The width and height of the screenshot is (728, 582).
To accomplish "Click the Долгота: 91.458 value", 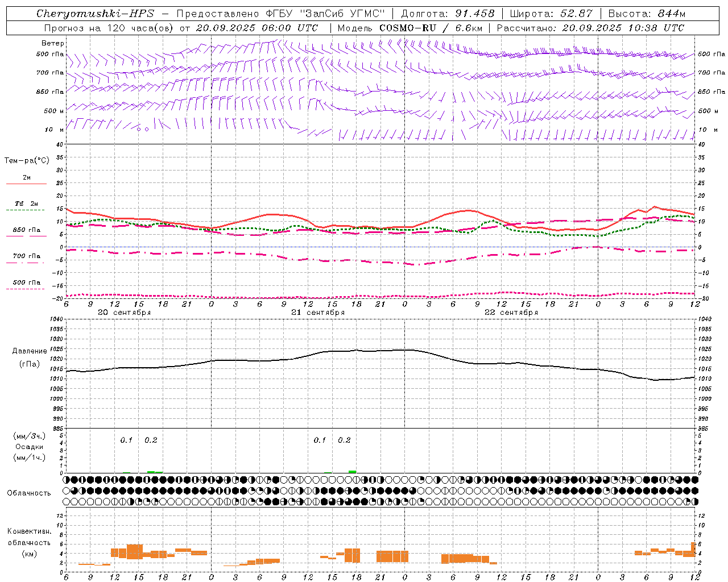I will [448, 14].
